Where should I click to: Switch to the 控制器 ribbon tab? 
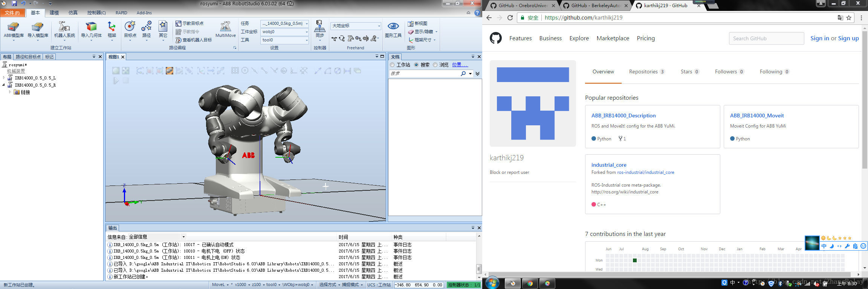[96, 13]
